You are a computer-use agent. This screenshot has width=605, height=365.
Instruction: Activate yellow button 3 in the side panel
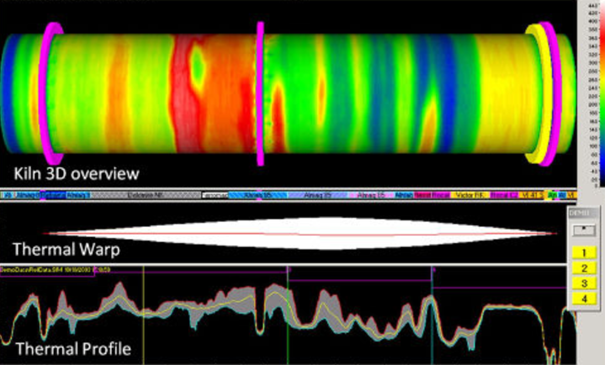pyautogui.click(x=584, y=283)
